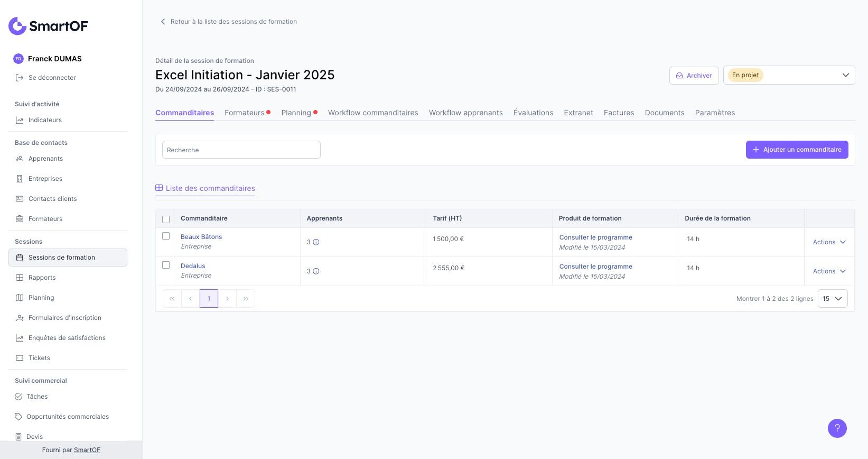Focus the Recherche search field
Screen dimensions: 868x459
click(x=241, y=150)
